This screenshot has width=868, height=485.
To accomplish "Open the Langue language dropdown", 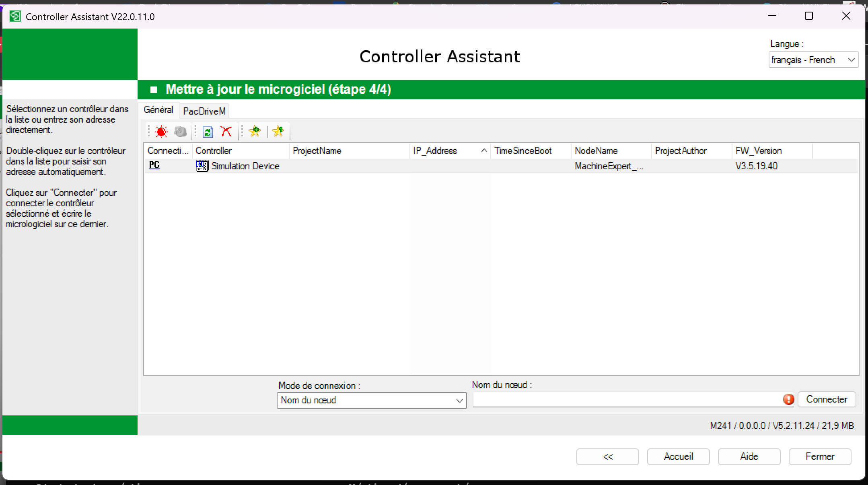I will pyautogui.click(x=813, y=60).
